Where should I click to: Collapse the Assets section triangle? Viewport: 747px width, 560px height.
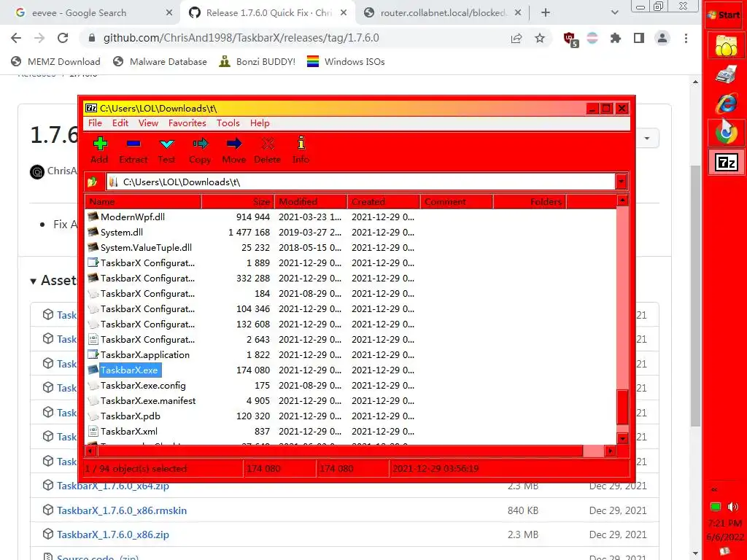(x=33, y=281)
